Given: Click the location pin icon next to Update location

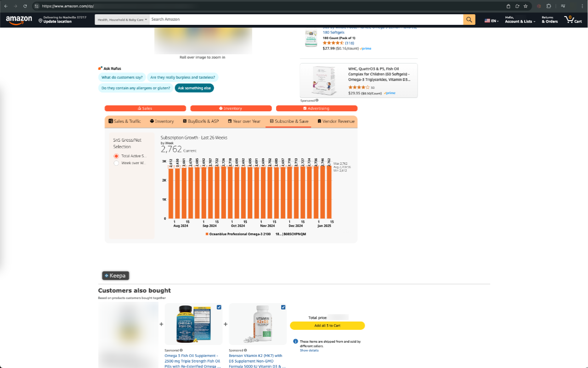Looking at the screenshot, I should click(40, 21).
